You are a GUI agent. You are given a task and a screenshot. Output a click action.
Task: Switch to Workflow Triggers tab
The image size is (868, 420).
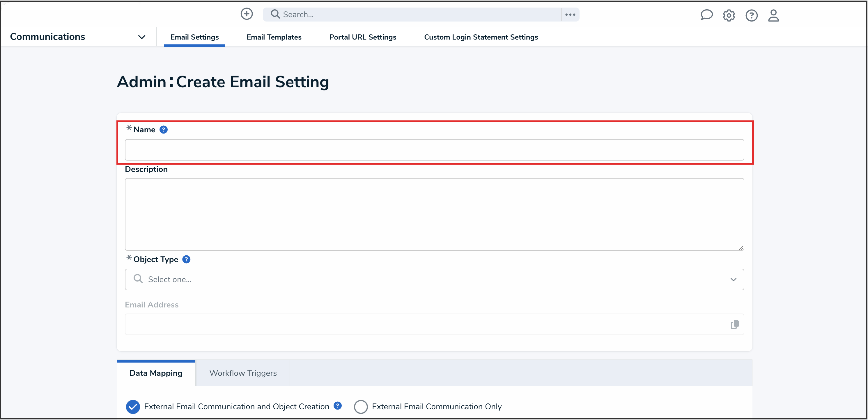242,373
